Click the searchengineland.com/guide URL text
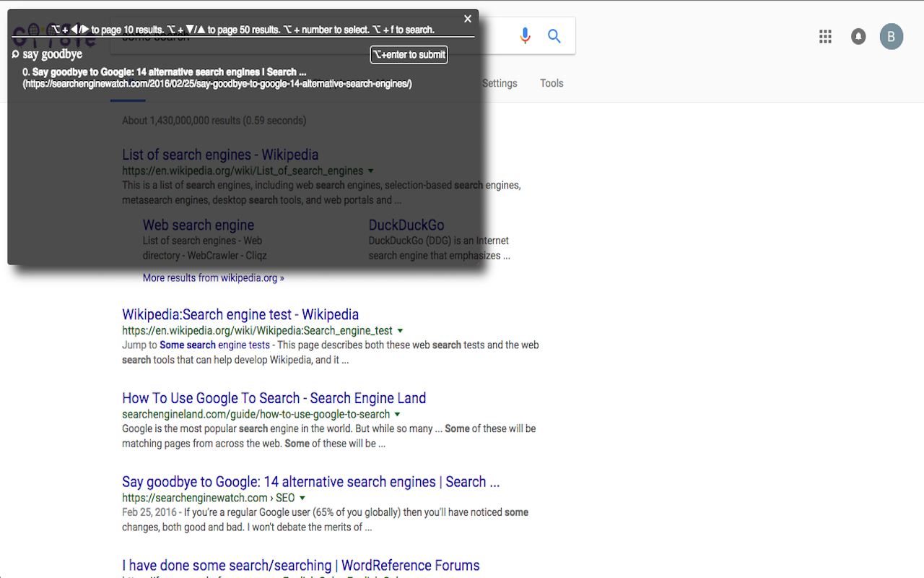Viewport: 924px width, 578px height. 256,415
